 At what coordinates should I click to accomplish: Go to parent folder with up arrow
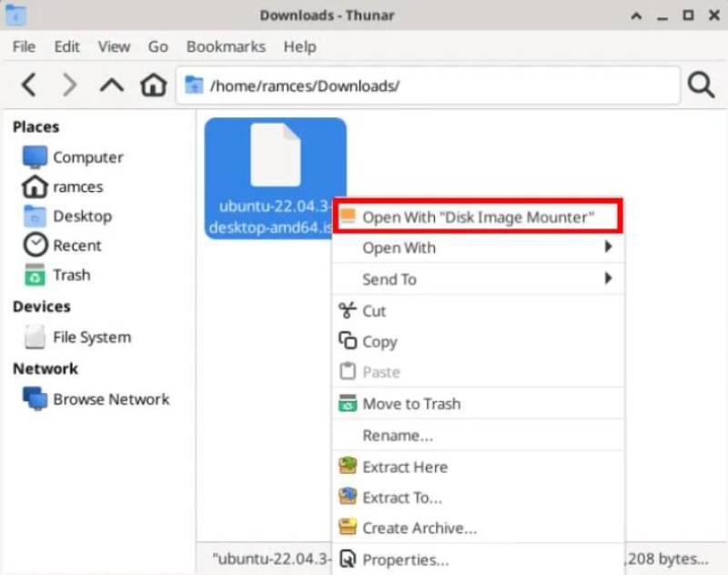pyautogui.click(x=111, y=86)
